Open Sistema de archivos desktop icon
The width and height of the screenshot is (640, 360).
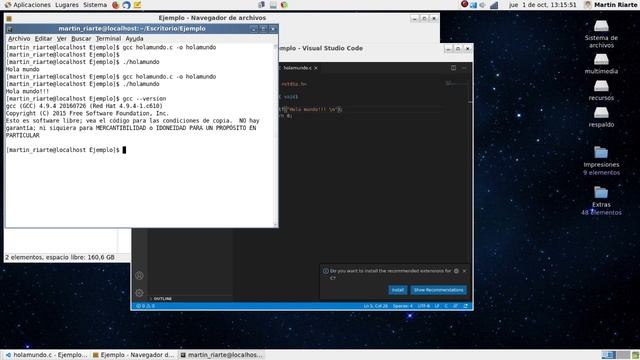click(601, 34)
